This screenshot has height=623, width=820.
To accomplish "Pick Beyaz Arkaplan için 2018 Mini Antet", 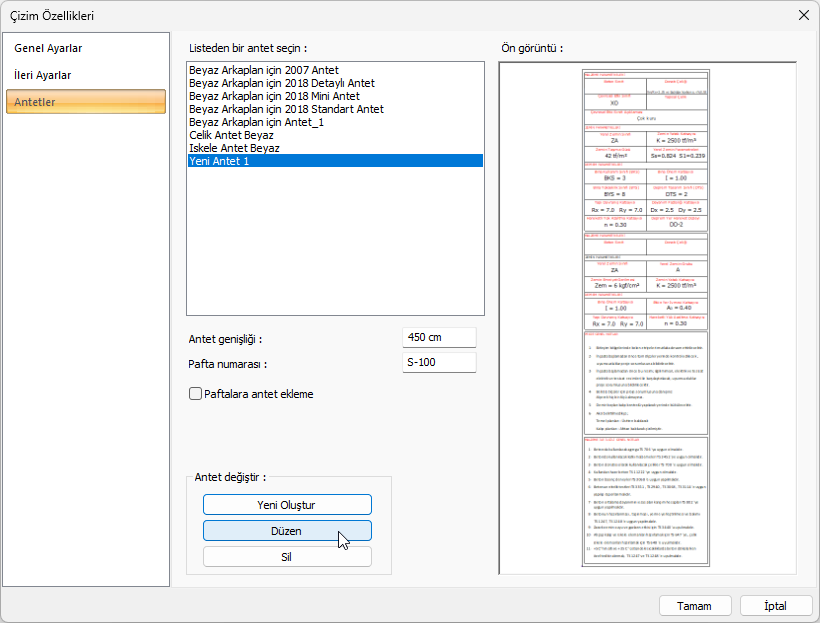I will [274, 96].
